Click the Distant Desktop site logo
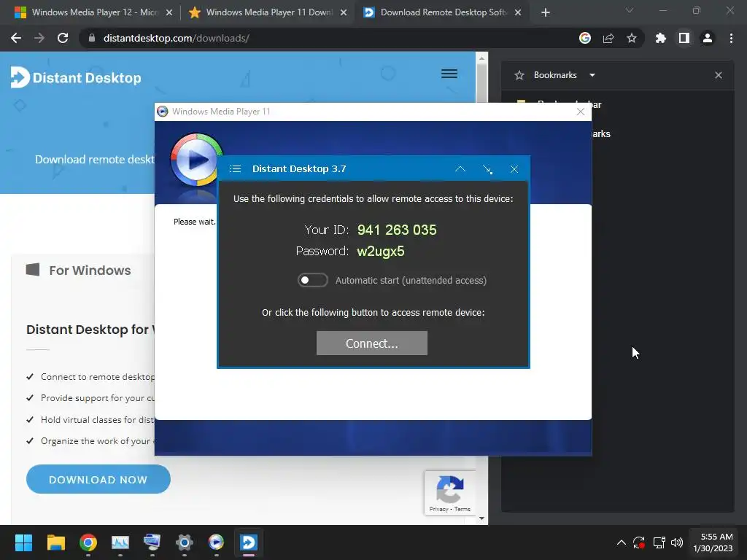 tap(76, 77)
